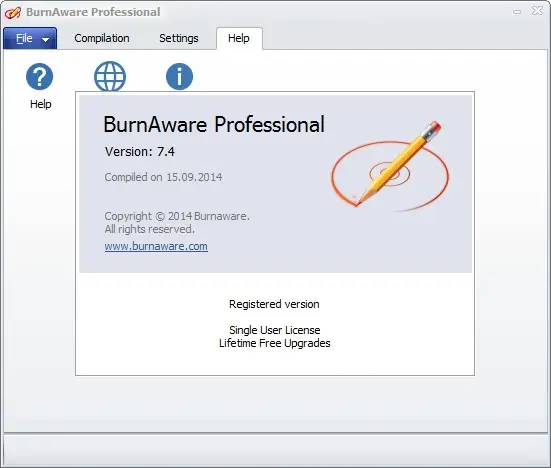Select the Help tab
The image size is (551, 468).
[239, 38]
